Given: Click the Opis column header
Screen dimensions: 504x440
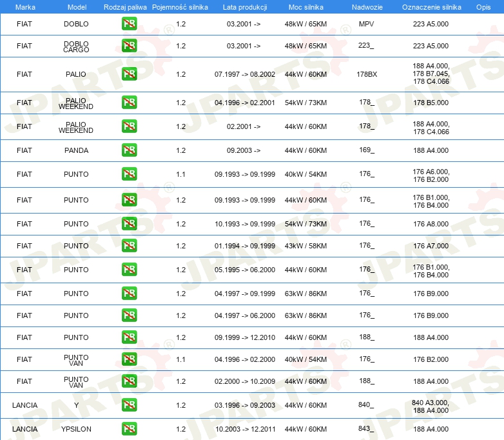Looking at the screenshot, I should [x=483, y=7].
